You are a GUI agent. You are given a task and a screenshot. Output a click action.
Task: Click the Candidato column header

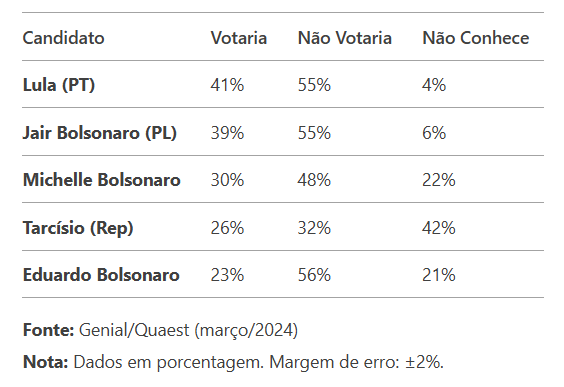coord(64,38)
